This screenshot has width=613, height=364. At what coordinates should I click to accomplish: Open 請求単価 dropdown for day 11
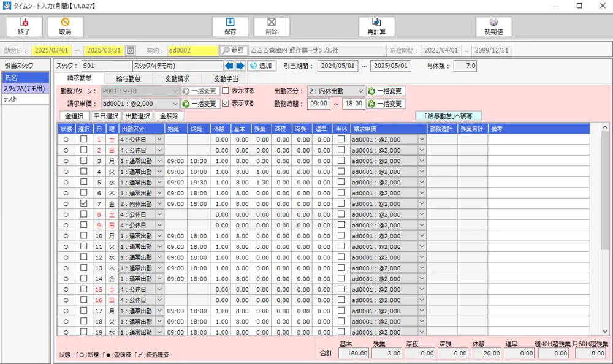[x=422, y=247]
